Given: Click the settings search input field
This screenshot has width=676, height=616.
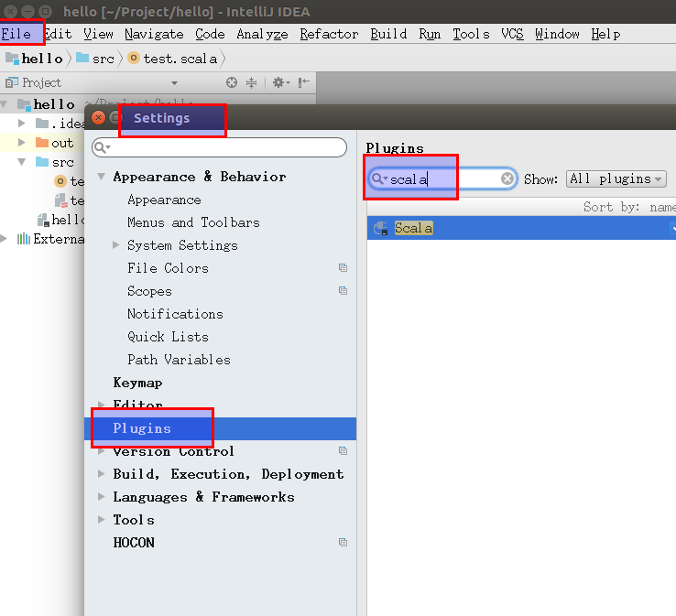Looking at the screenshot, I should pos(220,147).
